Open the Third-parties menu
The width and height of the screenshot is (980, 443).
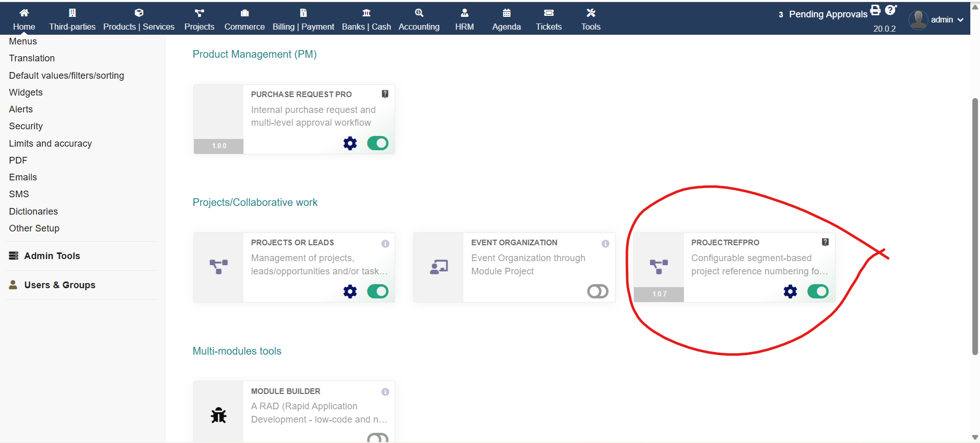pyautogui.click(x=72, y=19)
